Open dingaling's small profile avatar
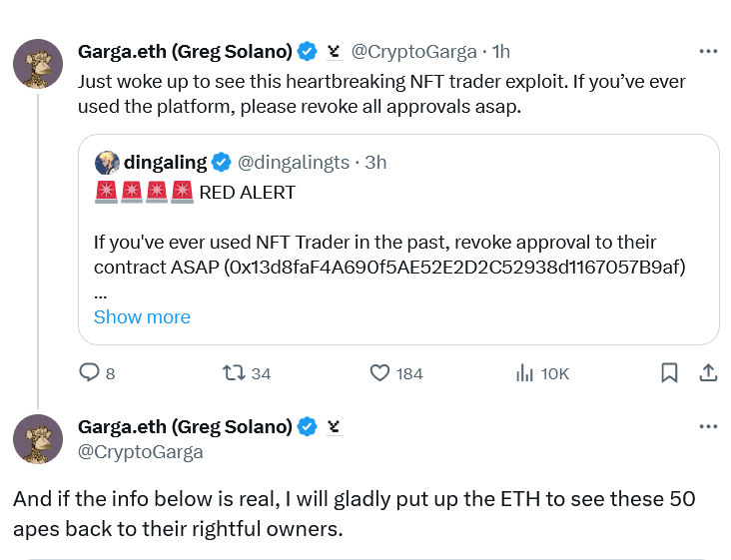731x560 pixels. [106, 162]
